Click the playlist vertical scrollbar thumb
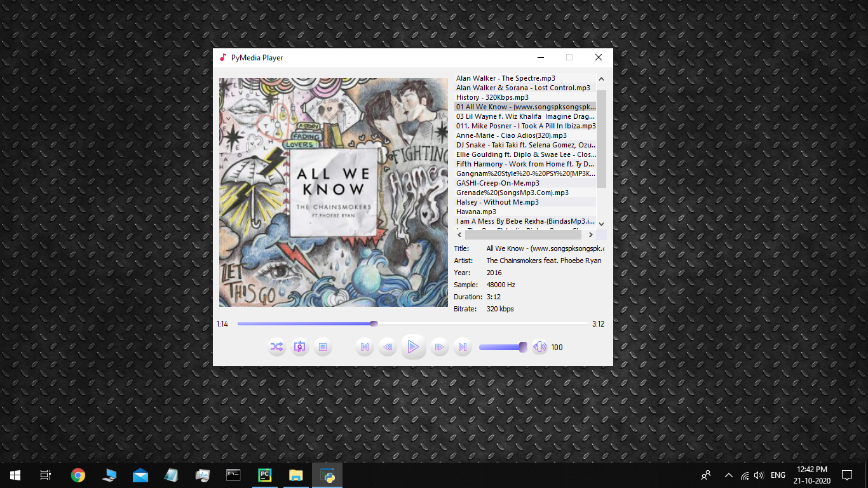 601,139
